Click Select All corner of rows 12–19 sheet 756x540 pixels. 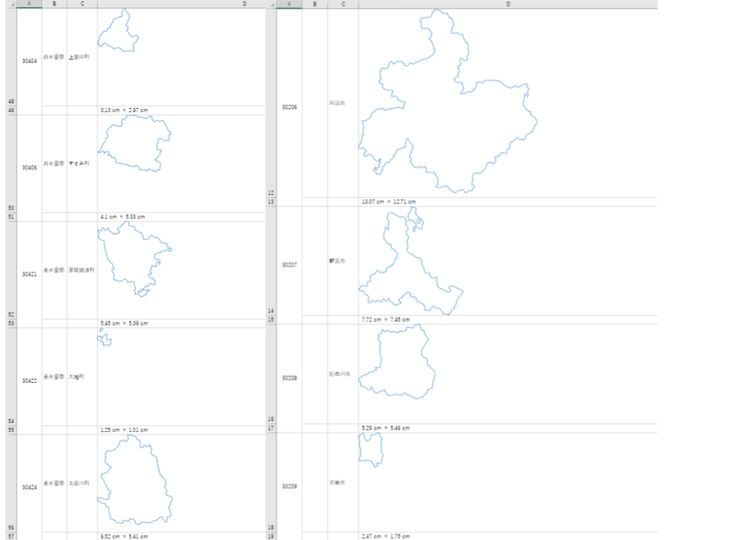click(271, 4)
